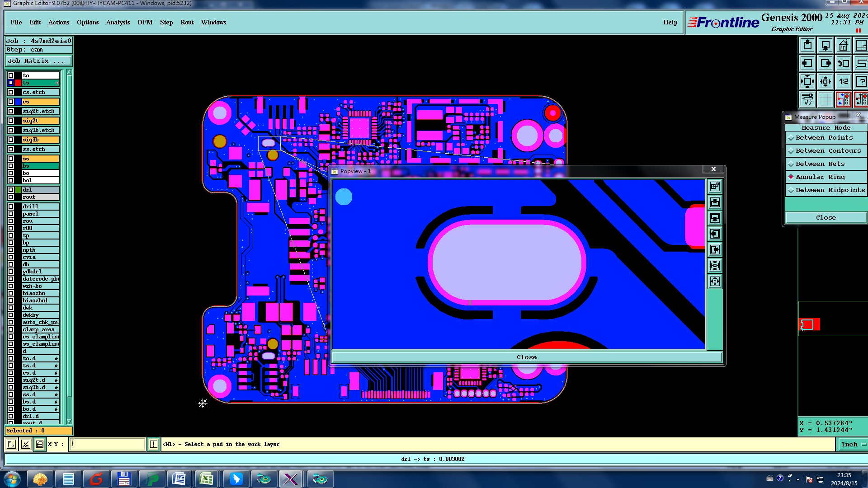Click the home view icon
The width and height of the screenshot is (868, 488).
843,46
